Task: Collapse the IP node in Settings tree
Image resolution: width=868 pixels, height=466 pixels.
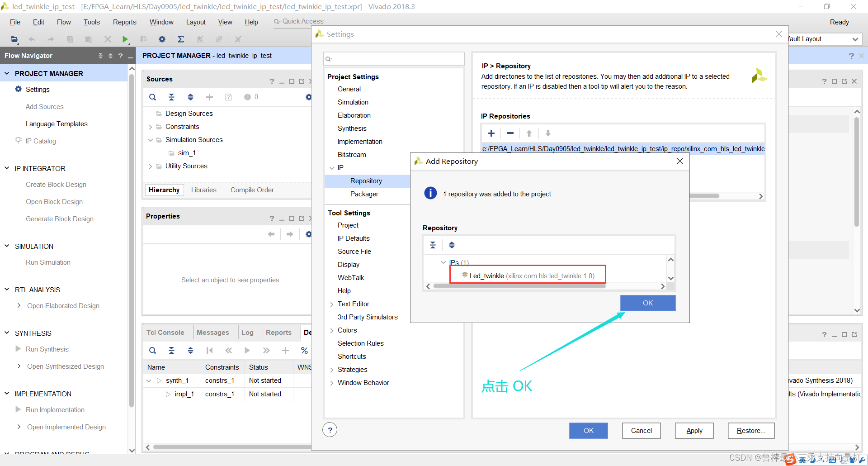Action: [332, 168]
